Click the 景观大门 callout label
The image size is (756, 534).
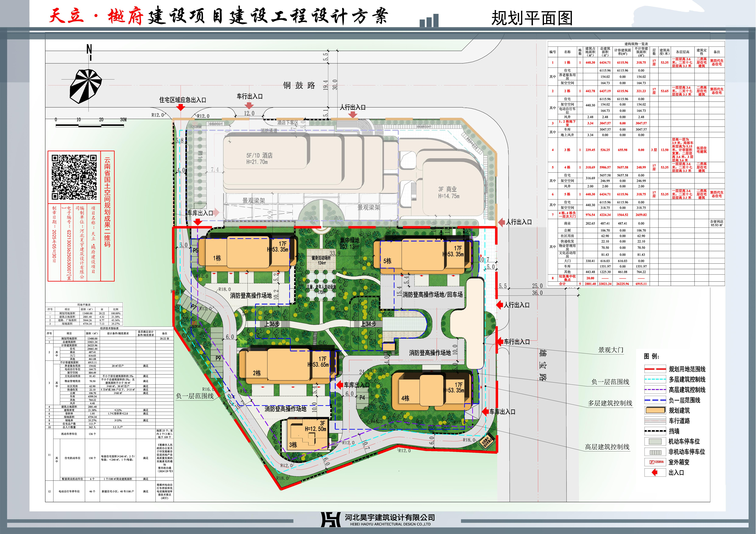coord(611,350)
